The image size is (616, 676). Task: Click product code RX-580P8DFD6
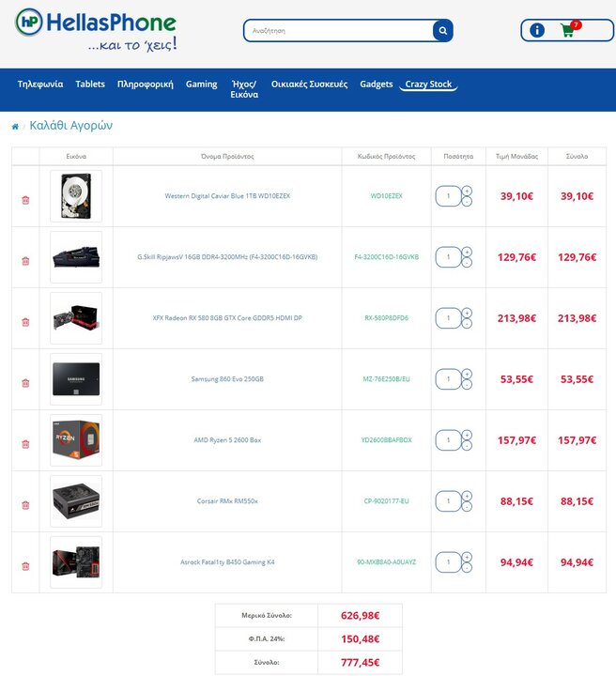[x=386, y=317]
